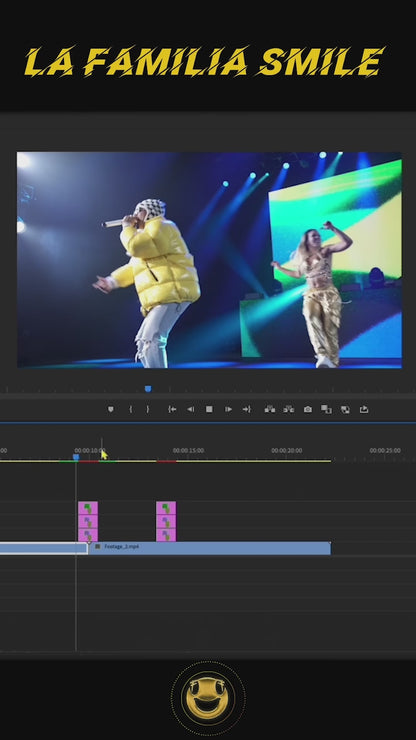Click the Mark Out closing brace icon
Screen dimensions: 416x740
pos(147,409)
